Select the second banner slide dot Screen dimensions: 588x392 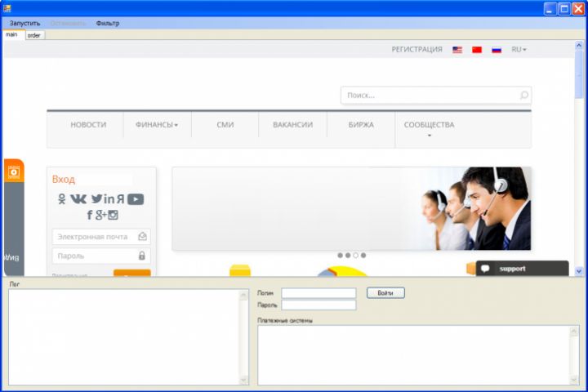(x=348, y=256)
